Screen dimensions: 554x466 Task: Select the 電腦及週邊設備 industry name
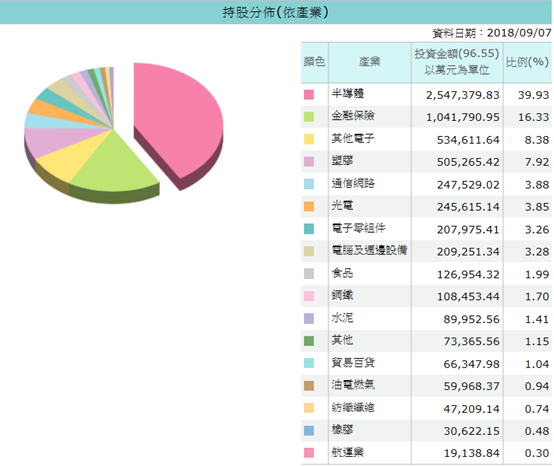[x=369, y=250]
